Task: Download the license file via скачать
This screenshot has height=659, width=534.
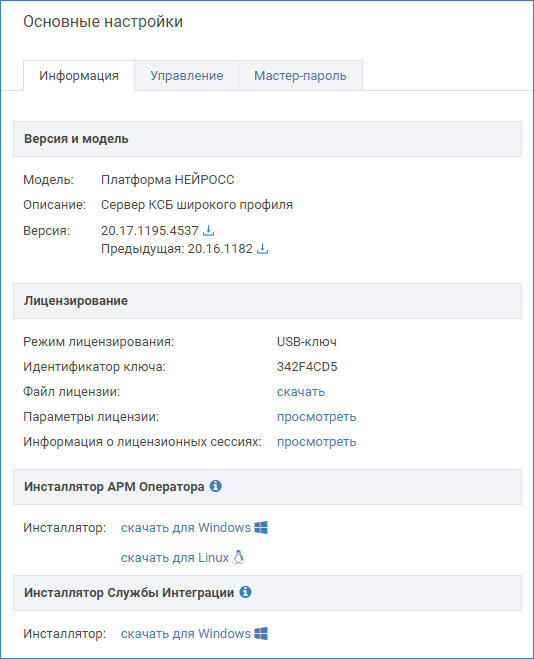Action: 301,392
